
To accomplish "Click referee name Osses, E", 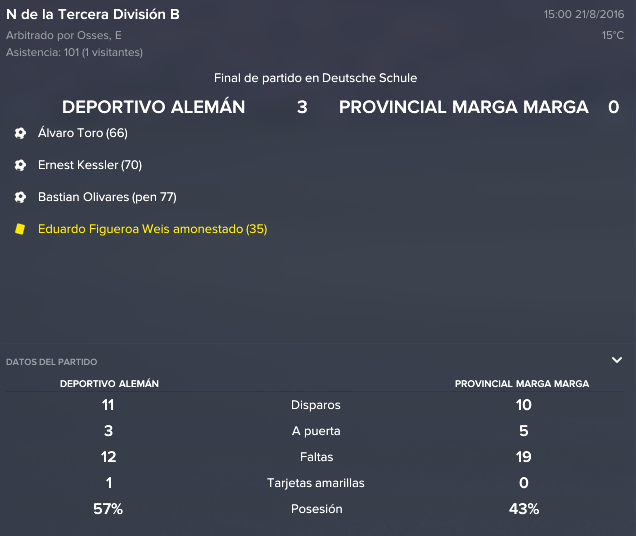I will click(x=99, y=35).
